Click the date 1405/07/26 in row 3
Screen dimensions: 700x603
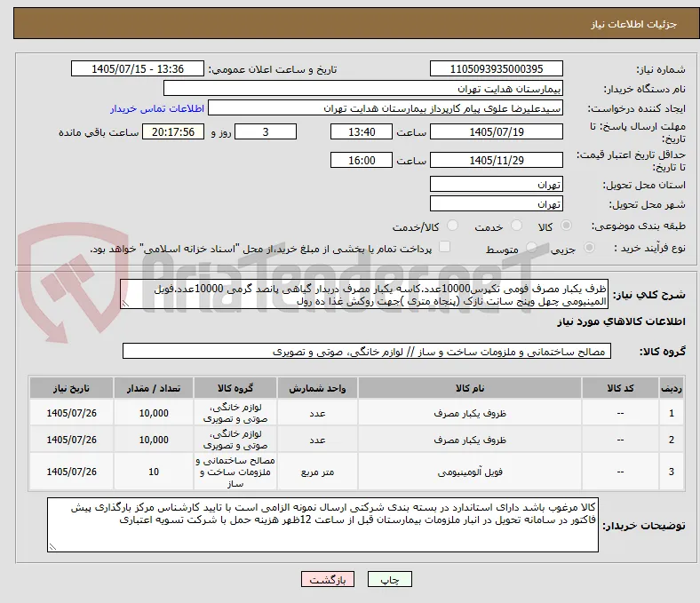click(x=71, y=472)
